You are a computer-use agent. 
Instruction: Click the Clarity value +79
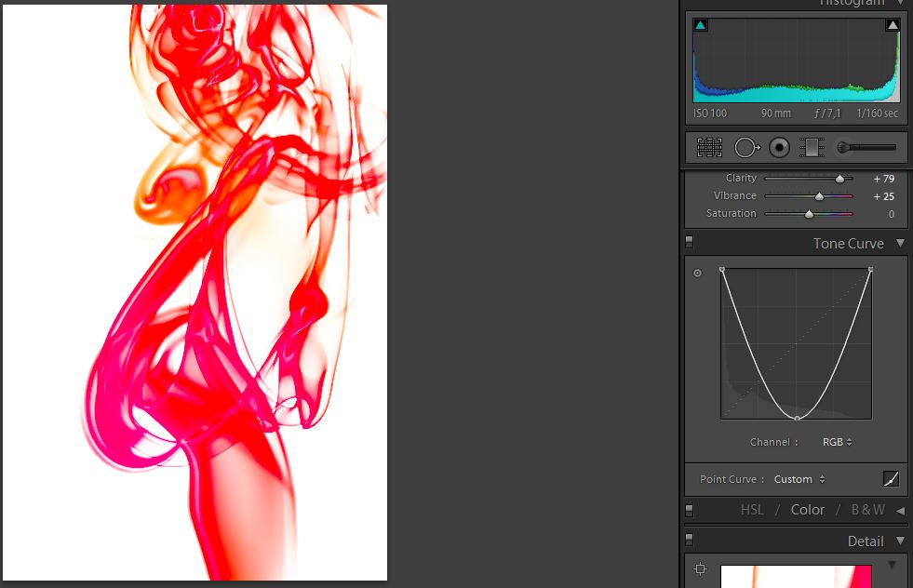(883, 179)
